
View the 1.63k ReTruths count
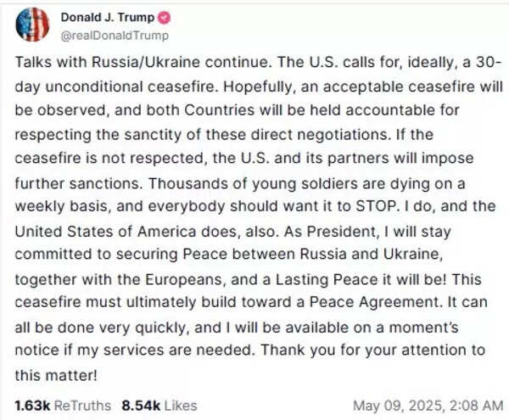coord(32,406)
